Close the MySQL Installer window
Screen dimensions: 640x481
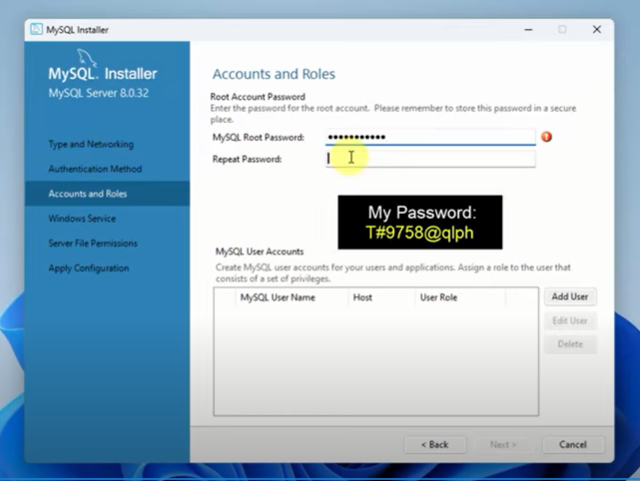point(597,29)
